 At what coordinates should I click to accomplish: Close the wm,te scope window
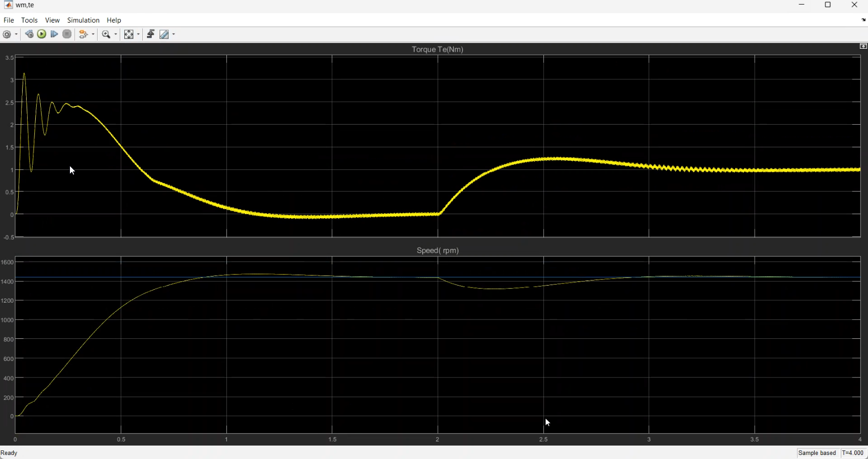[854, 5]
